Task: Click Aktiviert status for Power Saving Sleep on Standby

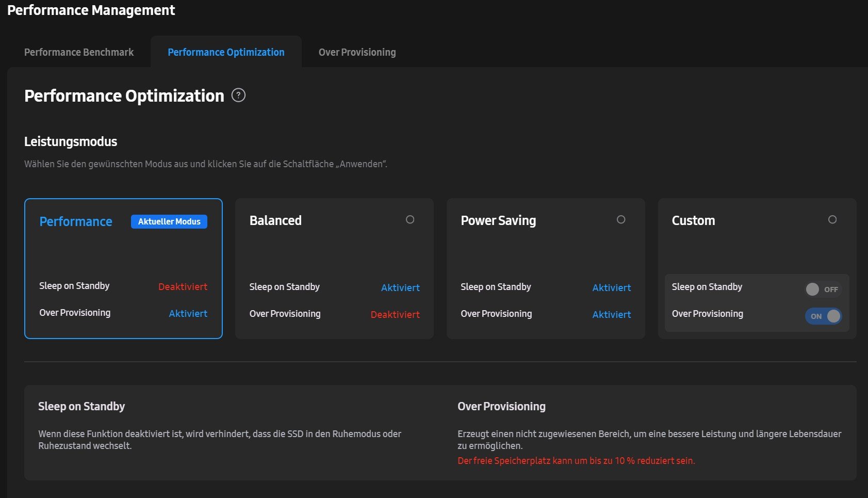Action: point(612,288)
